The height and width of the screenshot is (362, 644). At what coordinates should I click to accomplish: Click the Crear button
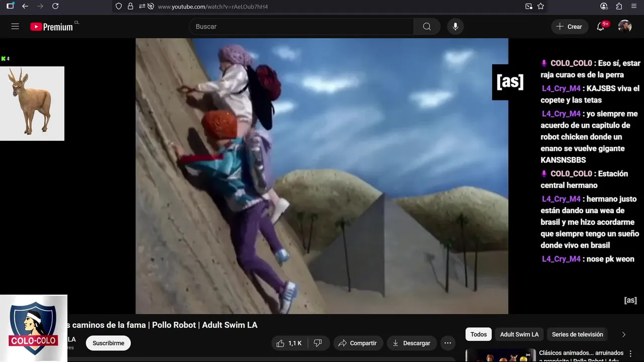tap(570, 27)
